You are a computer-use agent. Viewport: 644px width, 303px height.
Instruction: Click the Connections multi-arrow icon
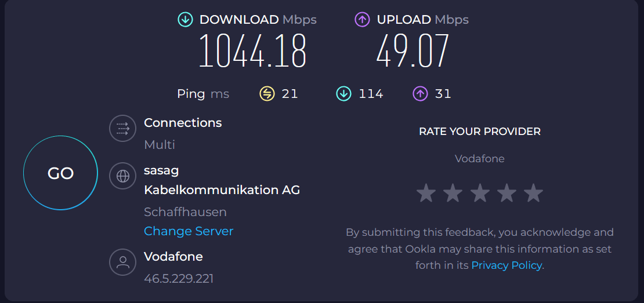point(122,129)
